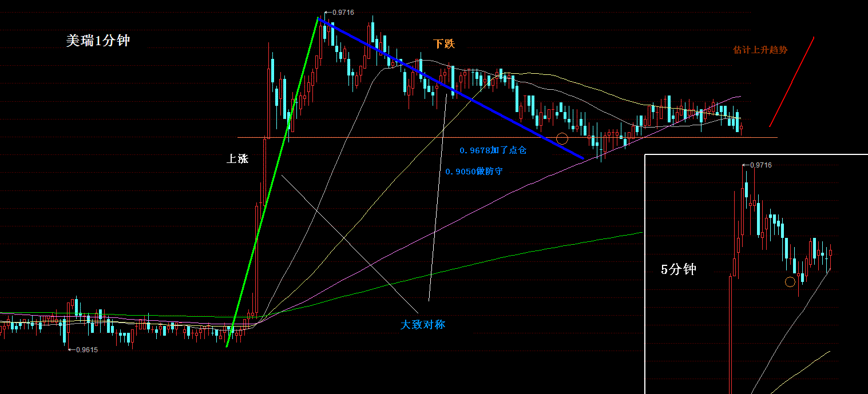
Task: Select the 大致对称 label
Action: coord(423,324)
